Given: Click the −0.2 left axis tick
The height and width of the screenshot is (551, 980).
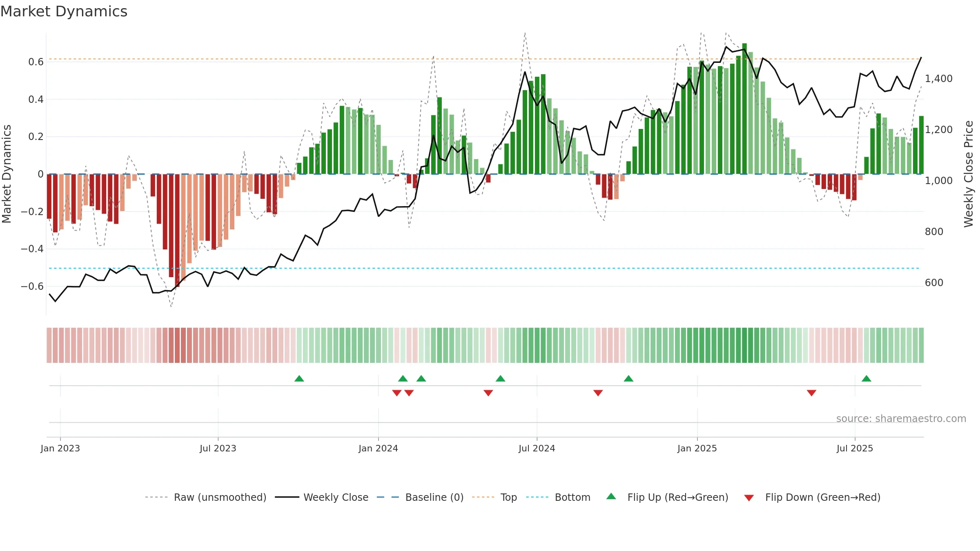Looking at the screenshot, I should pos(32,211).
